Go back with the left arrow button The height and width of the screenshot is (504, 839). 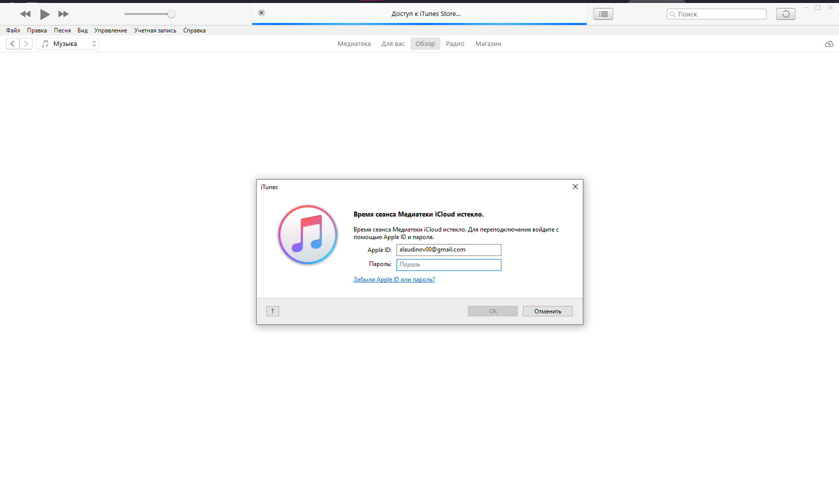click(x=12, y=44)
